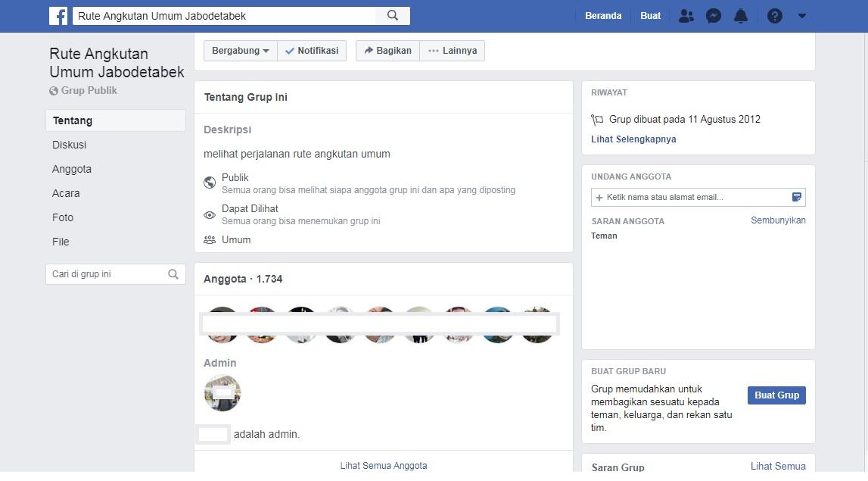Click 'Lihat Selengkapnya' in Riwayat
Image resolution: width=868 pixels, height=481 pixels.
[x=633, y=139]
